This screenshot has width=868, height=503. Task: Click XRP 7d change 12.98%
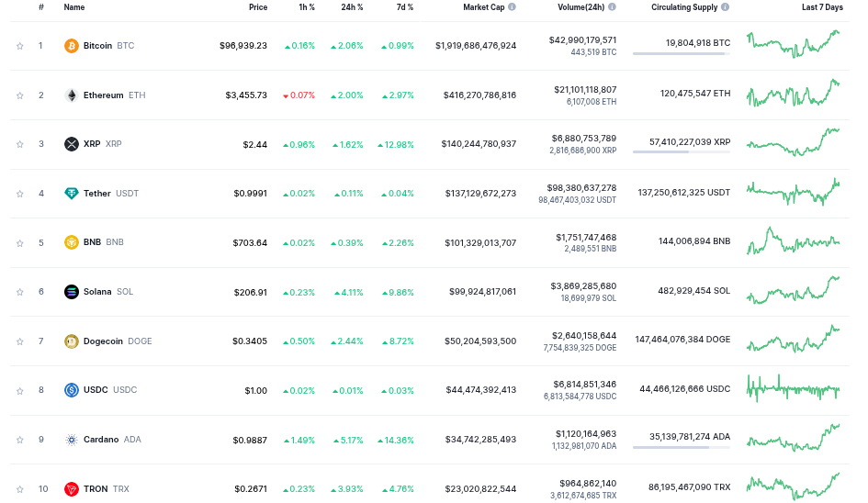396,144
